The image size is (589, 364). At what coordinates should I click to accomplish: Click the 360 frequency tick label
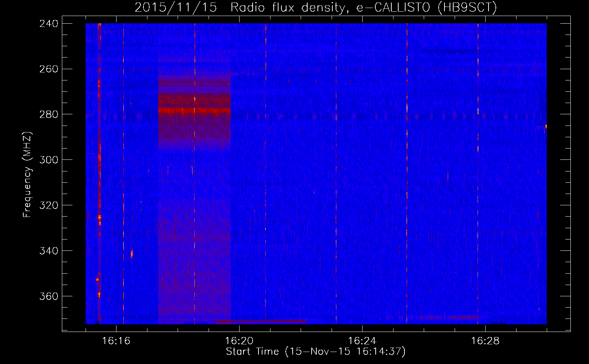pos(48,297)
